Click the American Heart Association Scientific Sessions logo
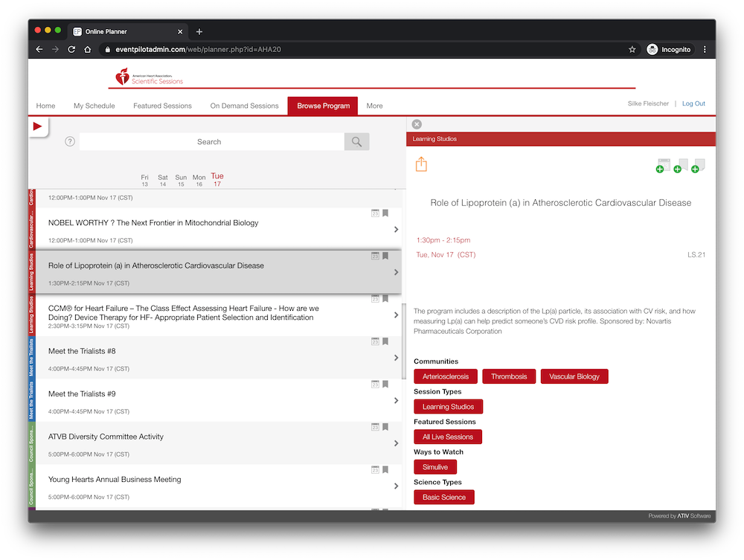 [x=149, y=77]
